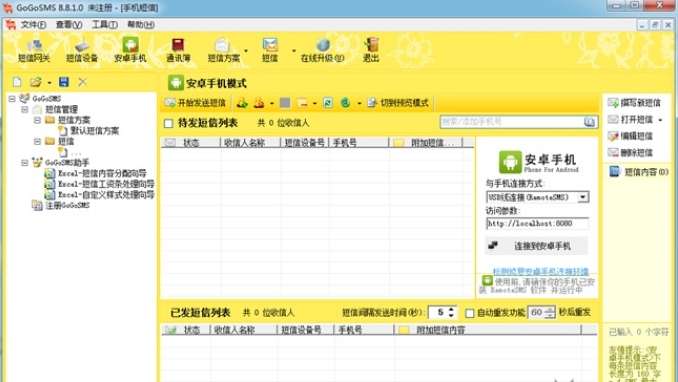Open the 短信设备 device toolbar icon
The image size is (678, 382).
pos(82,51)
